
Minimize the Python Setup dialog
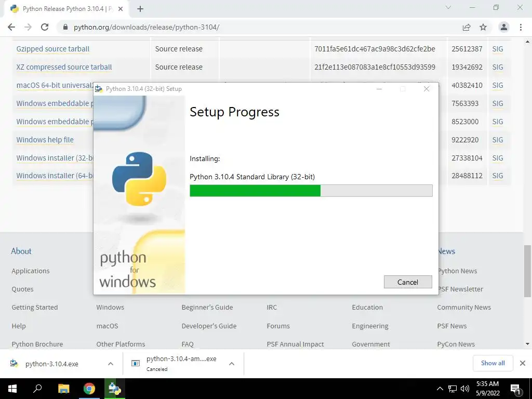[379, 89]
